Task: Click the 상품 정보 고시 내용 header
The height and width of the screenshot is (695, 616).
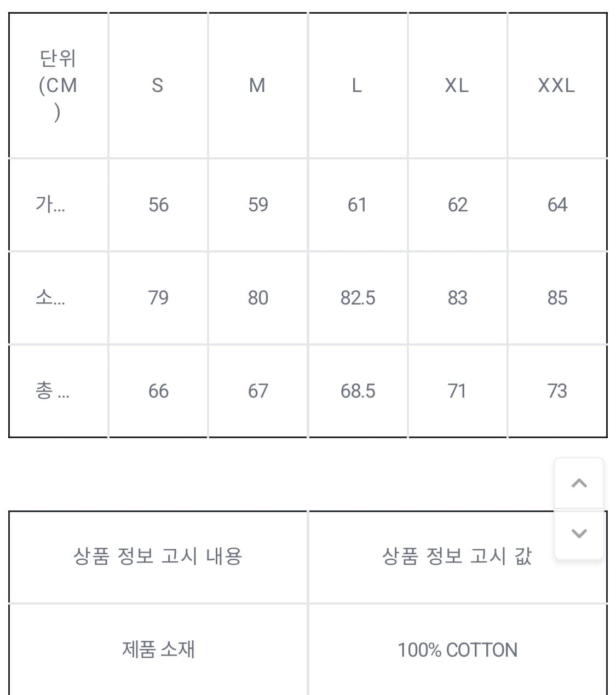Action: click(158, 556)
